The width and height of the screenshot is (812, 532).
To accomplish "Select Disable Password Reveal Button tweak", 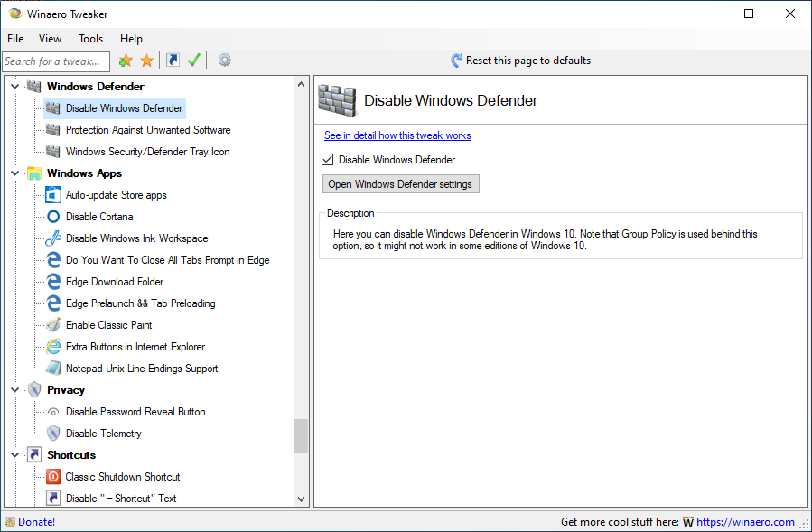I will (x=135, y=412).
